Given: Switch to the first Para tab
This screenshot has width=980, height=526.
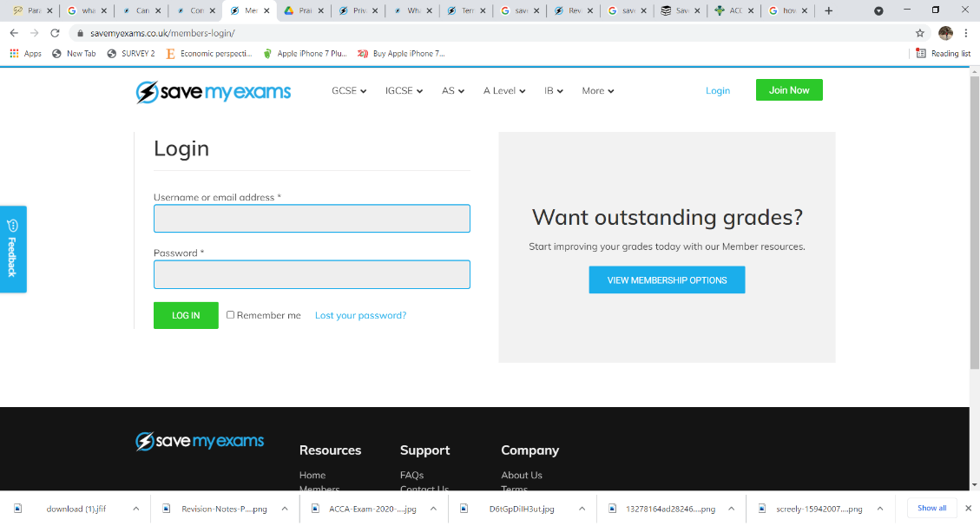Looking at the screenshot, I should 32,10.
